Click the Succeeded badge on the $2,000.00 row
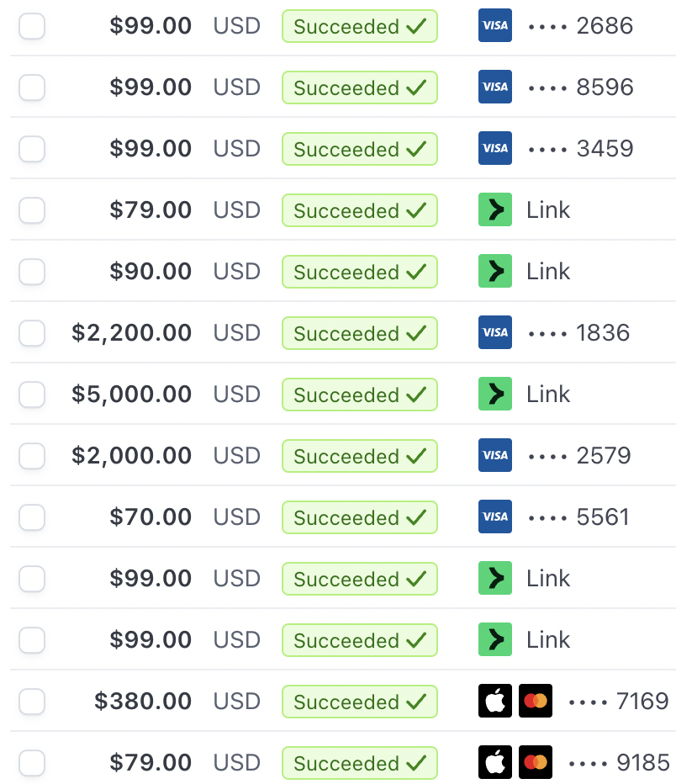Image resolution: width=676 pixels, height=784 pixels. pyautogui.click(x=360, y=455)
